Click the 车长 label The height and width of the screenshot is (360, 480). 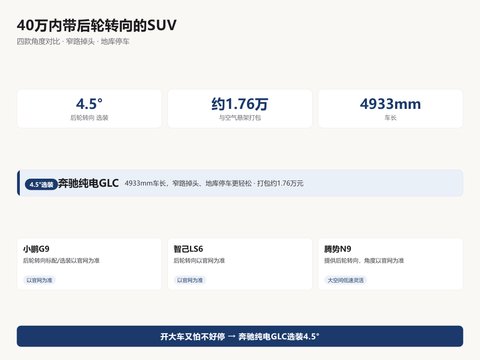390,118
